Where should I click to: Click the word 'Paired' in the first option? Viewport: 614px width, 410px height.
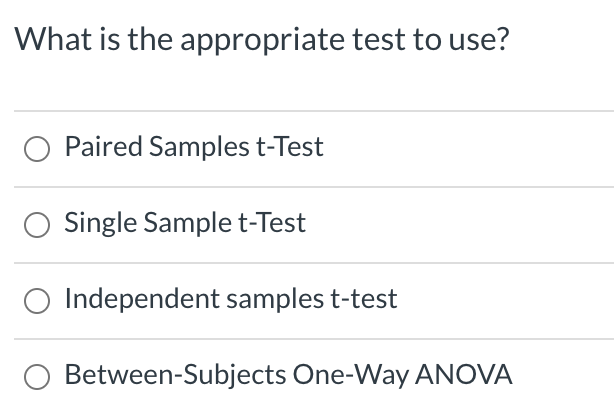pos(103,146)
